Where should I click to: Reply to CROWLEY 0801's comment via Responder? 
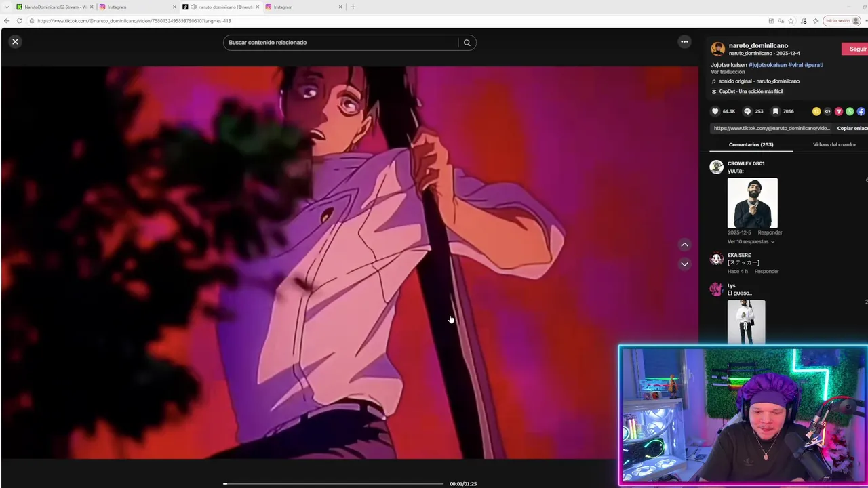click(770, 232)
